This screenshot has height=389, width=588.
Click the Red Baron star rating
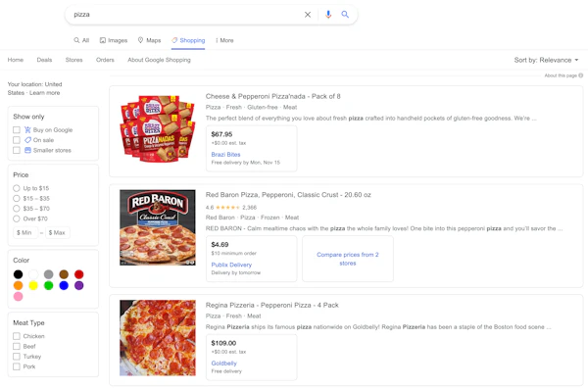[x=227, y=207]
